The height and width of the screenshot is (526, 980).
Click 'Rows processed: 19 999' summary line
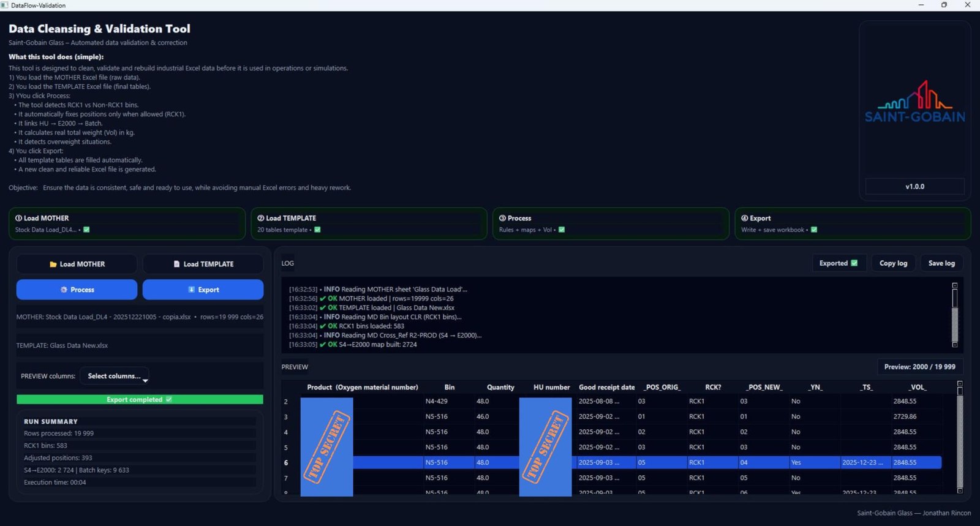point(59,434)
